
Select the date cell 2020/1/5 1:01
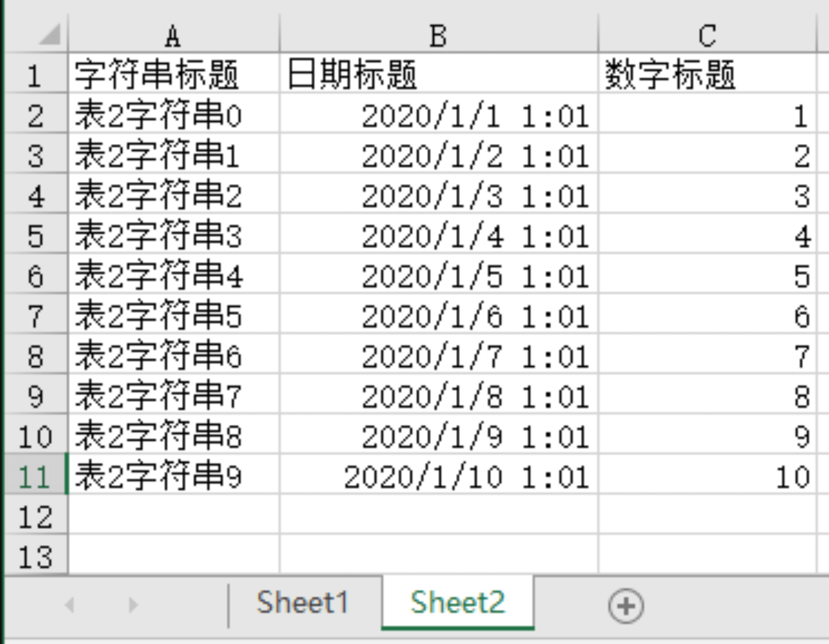point(438,276)
